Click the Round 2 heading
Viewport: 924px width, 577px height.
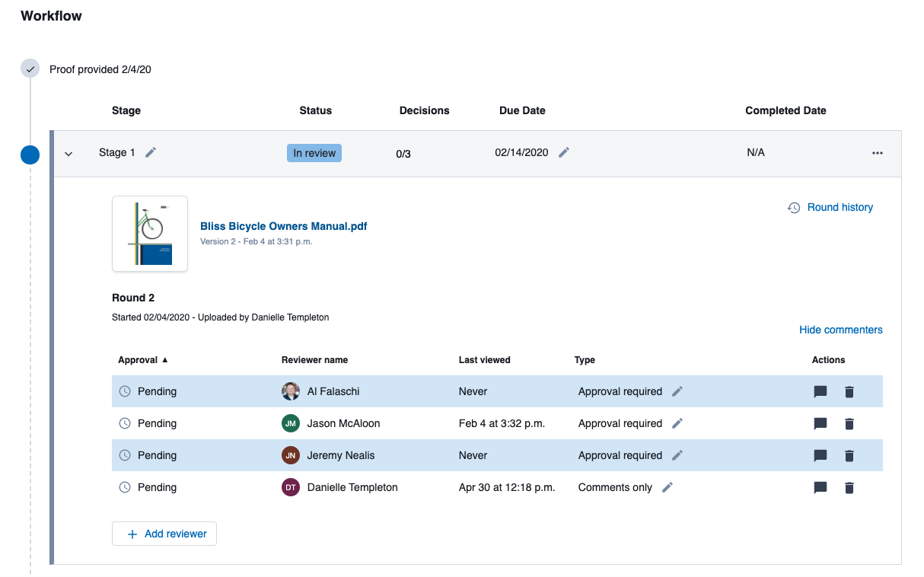(x=133, y=298)
